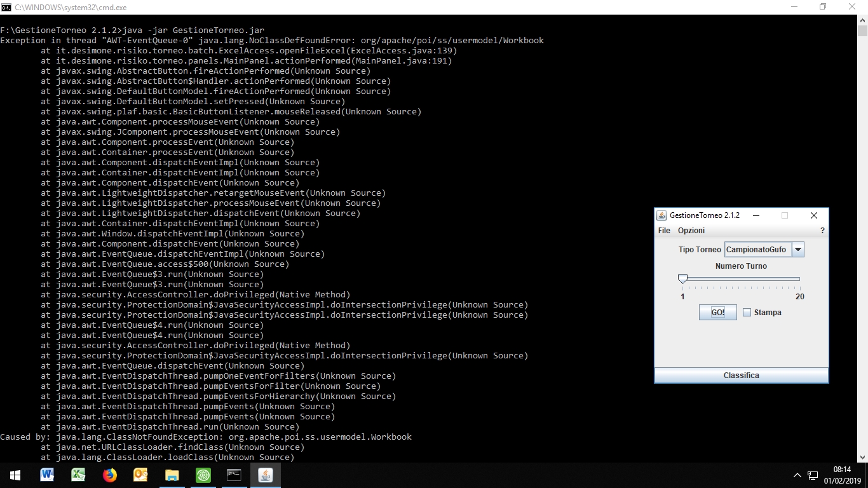Launch Microsoft Word from the taskbar
The height and width of the screenshot is (488, 868).
click(x=46, y=475)
